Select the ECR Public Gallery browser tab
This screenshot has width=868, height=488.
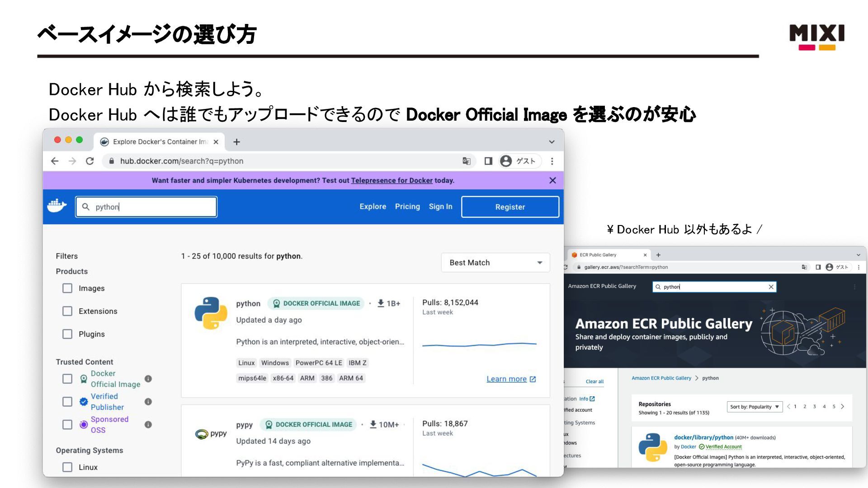click(x=608, y=255)
